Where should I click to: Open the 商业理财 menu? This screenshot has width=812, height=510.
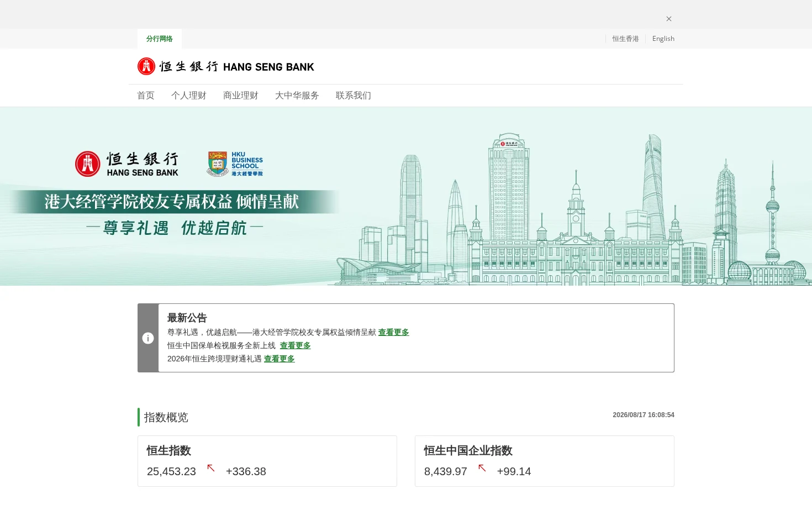point(241,96)
